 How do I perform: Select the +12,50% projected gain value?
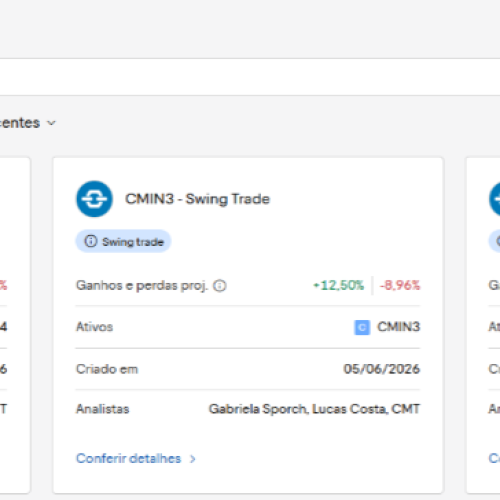[338, 285]
